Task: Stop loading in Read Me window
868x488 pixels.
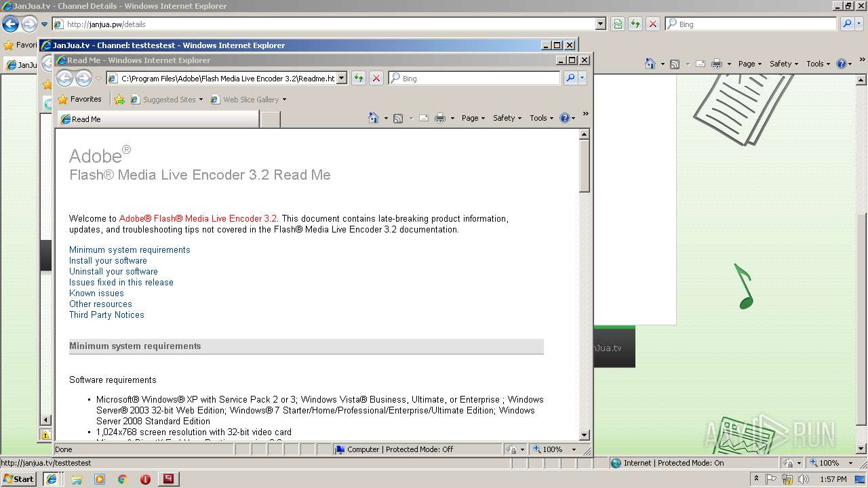Action: pyautogui.click(x=376, y=78)
